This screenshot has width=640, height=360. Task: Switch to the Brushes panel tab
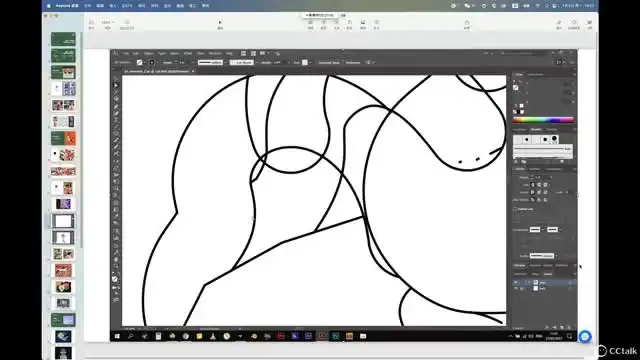(536, 130)
